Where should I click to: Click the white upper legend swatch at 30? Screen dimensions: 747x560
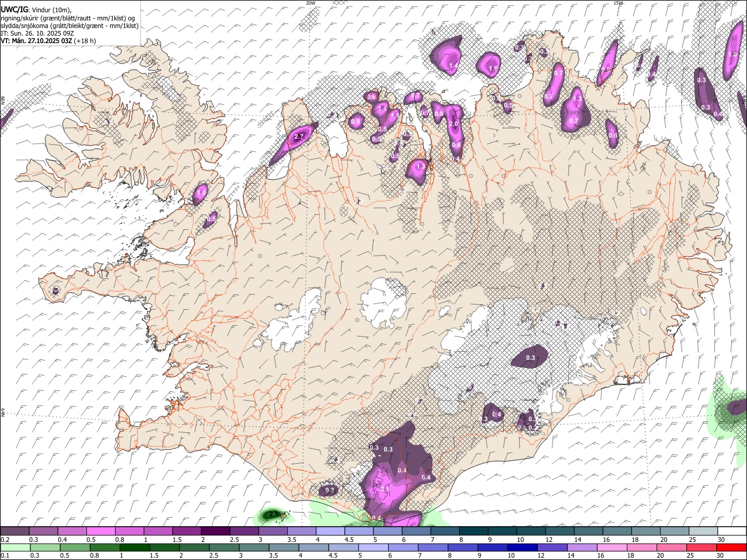pos(731,531)
